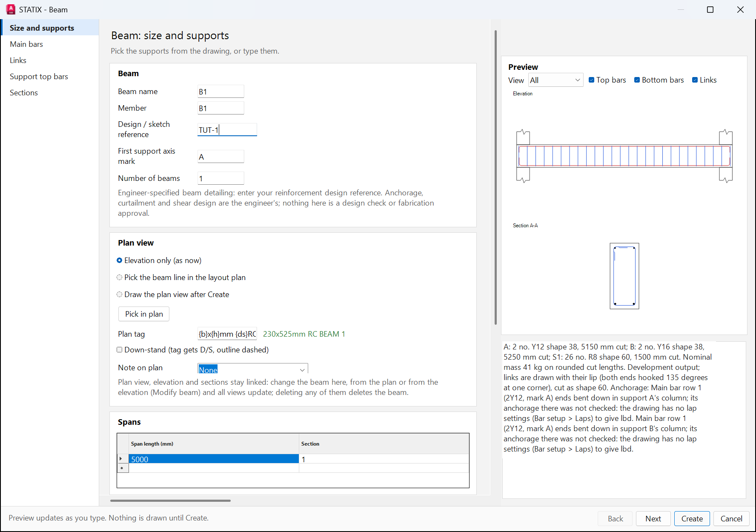756x532 pixels.
Task: Maximize the STATIX window
Action: [710, 9]
